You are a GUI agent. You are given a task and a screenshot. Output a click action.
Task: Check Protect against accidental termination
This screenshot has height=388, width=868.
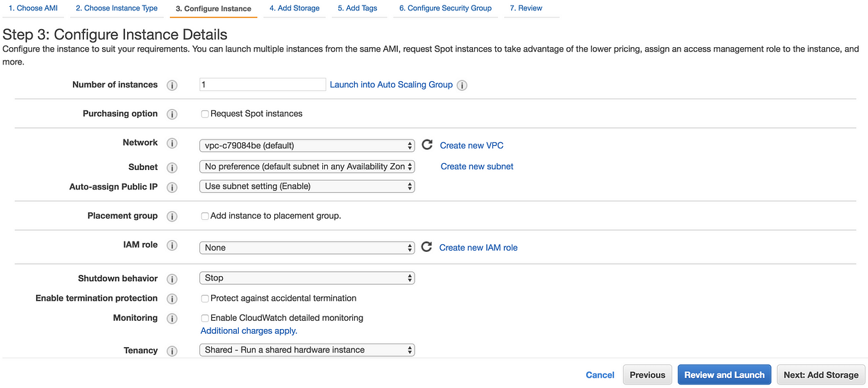205,298
